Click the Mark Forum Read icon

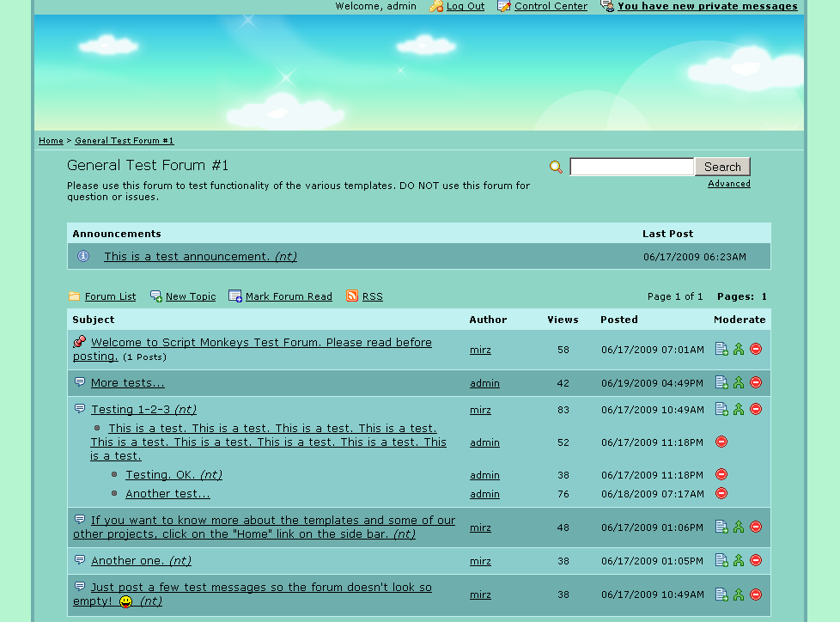click(x=235, y=296)
